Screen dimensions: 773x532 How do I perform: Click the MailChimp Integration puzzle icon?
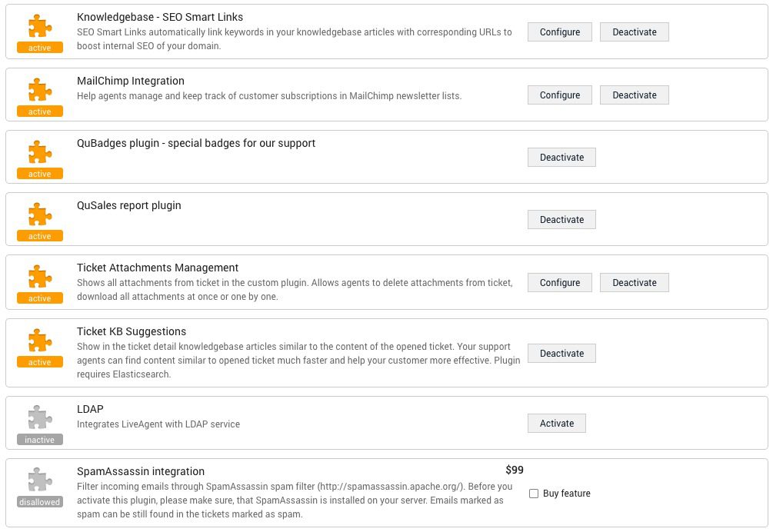(x=40, y=90)
